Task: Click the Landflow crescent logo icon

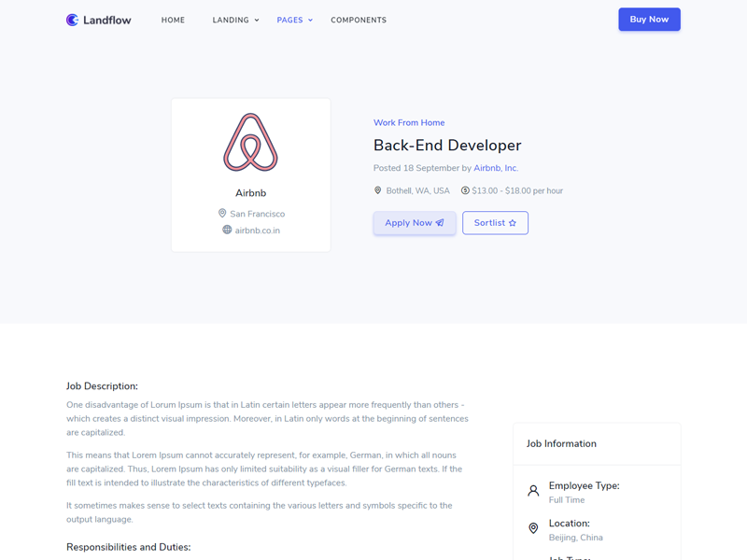Action: [73, 20]
